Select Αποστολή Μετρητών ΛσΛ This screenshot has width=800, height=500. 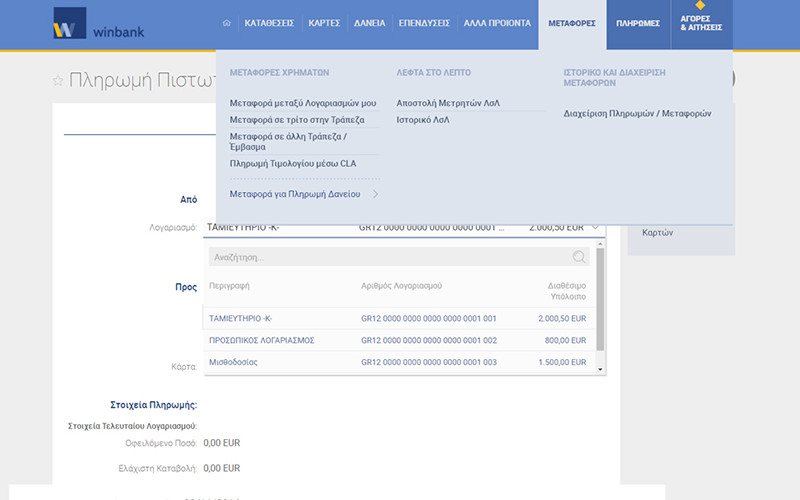point(448,103)
